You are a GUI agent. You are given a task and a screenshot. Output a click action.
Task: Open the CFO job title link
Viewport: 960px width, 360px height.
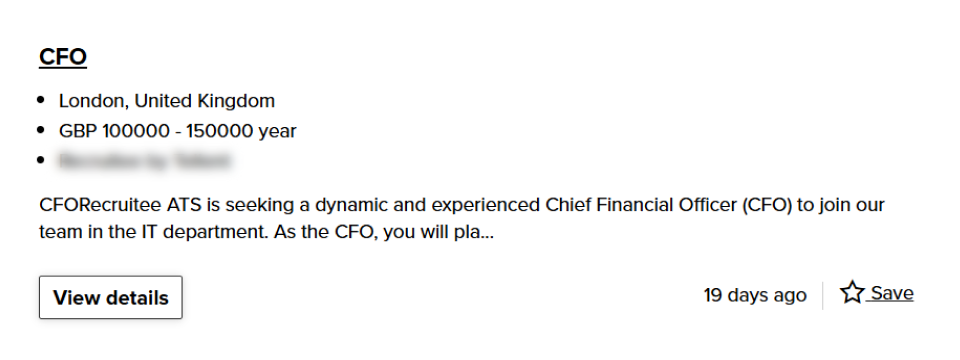(x=62, y=56)
